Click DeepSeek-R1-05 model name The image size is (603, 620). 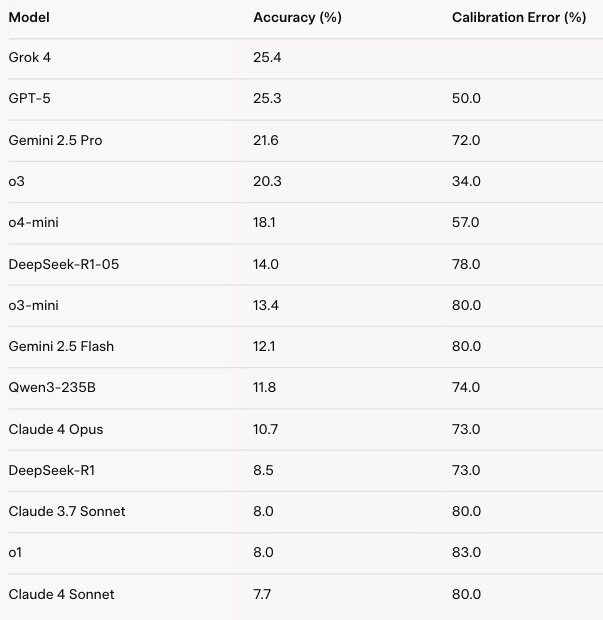point(64,264)
